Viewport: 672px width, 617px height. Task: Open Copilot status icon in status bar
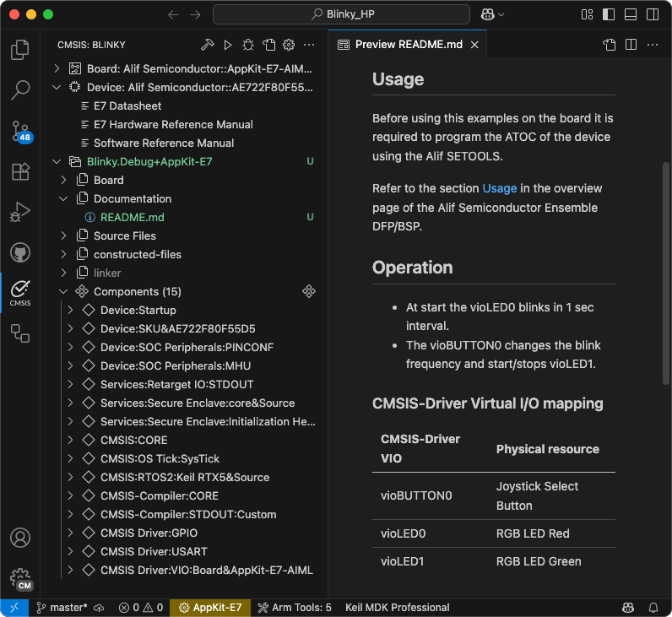coord(628,607)
